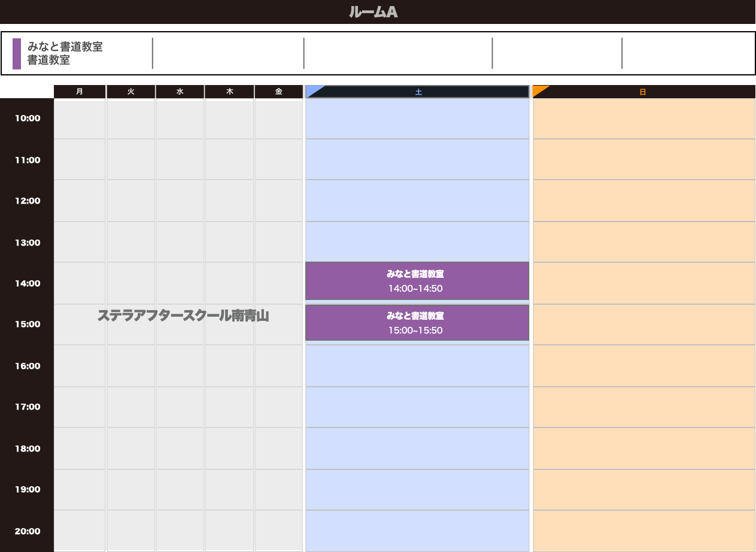
Task: Click the orange triangle marker in Sunday header
Action: pos(539,90)
